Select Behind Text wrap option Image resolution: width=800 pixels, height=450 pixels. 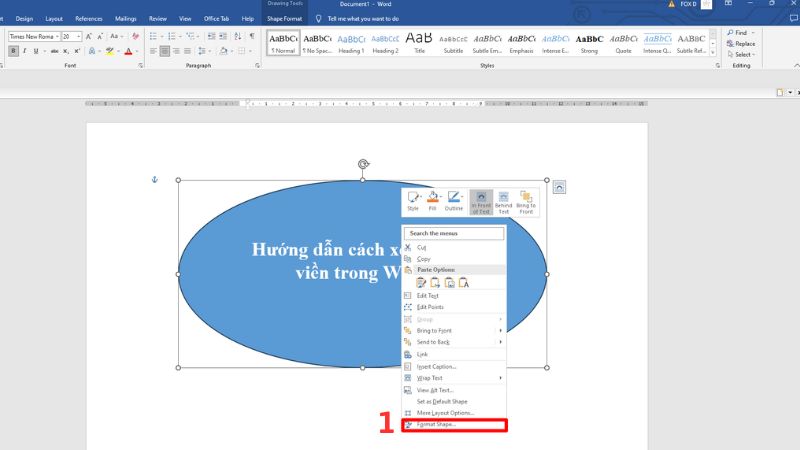pos(503,202)
